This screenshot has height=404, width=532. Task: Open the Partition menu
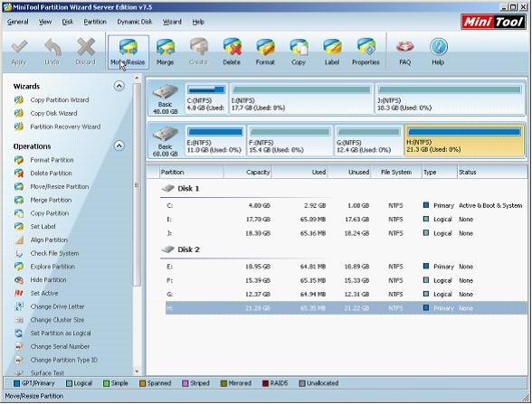coord(95,22)
